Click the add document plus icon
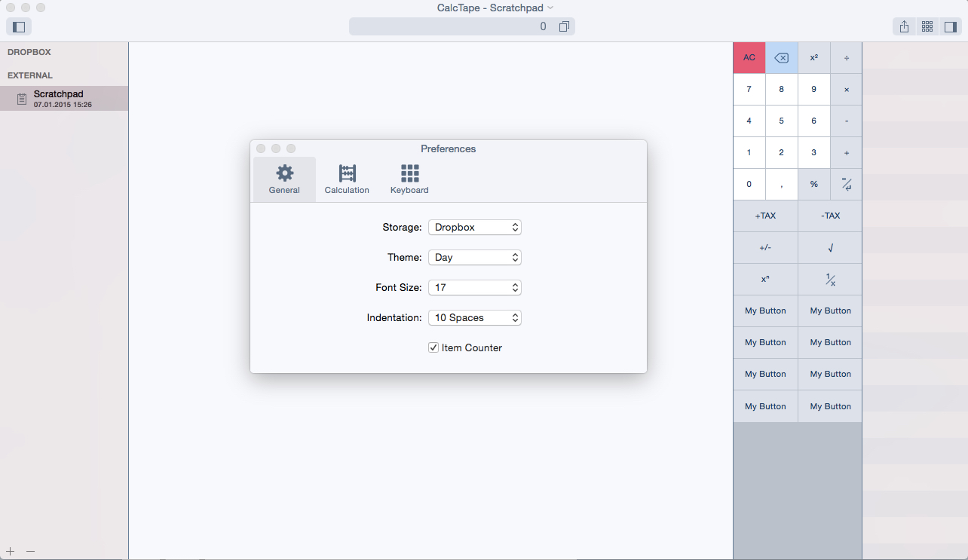Screen dimensions: 968x560 point(11,551)
